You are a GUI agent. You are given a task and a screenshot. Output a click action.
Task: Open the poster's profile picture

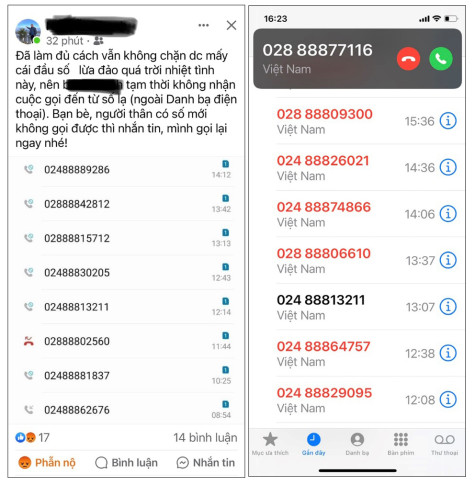coord(28,32)
